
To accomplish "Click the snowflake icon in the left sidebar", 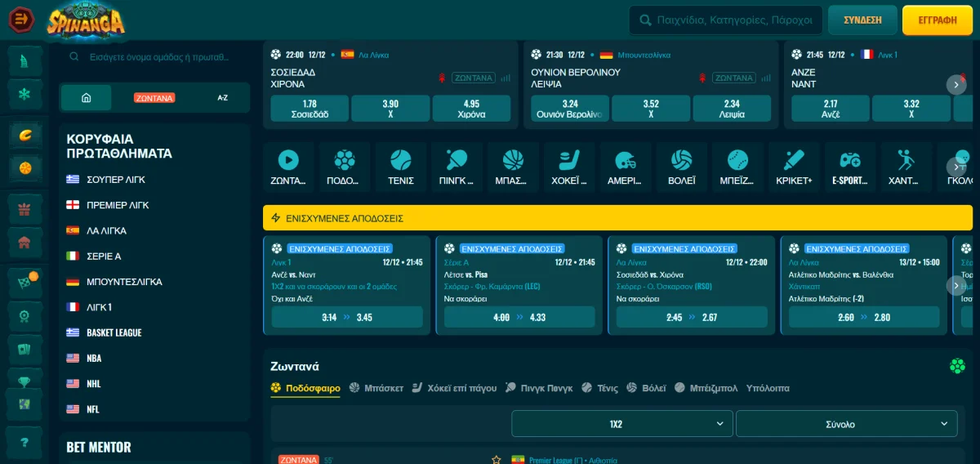I will click(24, 94).
